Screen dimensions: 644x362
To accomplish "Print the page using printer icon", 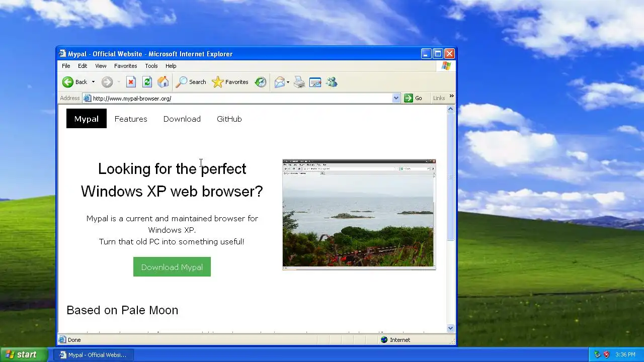I will 299,82.
